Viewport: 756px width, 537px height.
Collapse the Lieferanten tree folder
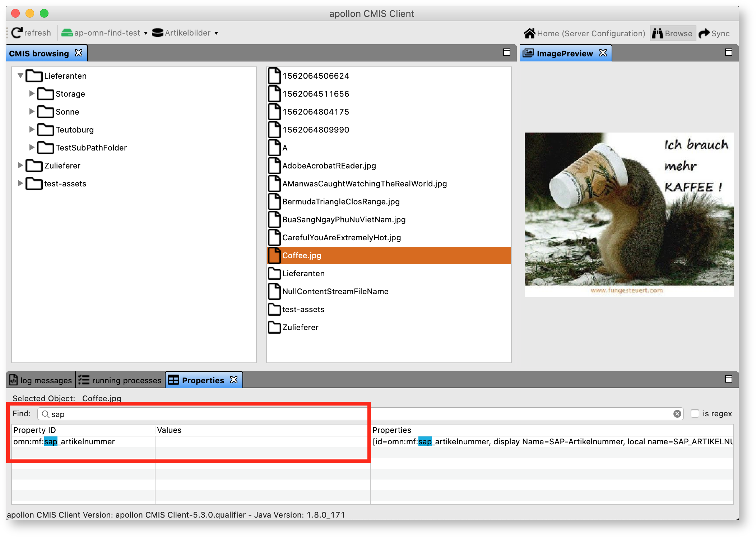pyautogui.click(x=20, y=75)
